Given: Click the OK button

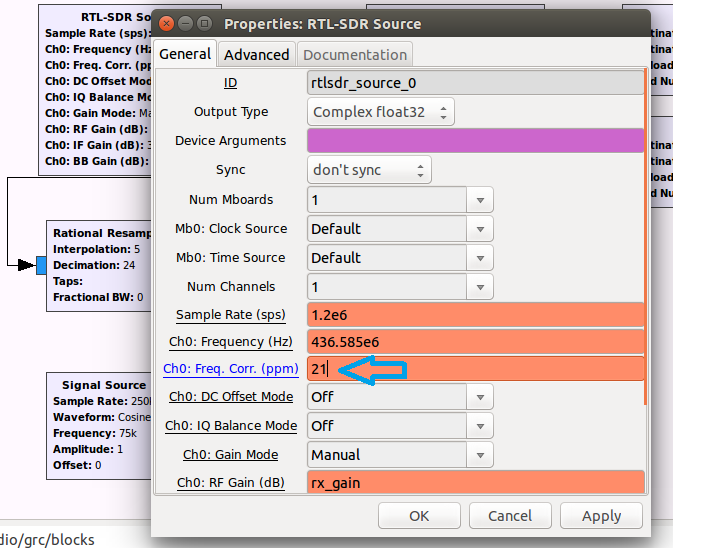Looking at the screenshot, I should coord(419,516).
